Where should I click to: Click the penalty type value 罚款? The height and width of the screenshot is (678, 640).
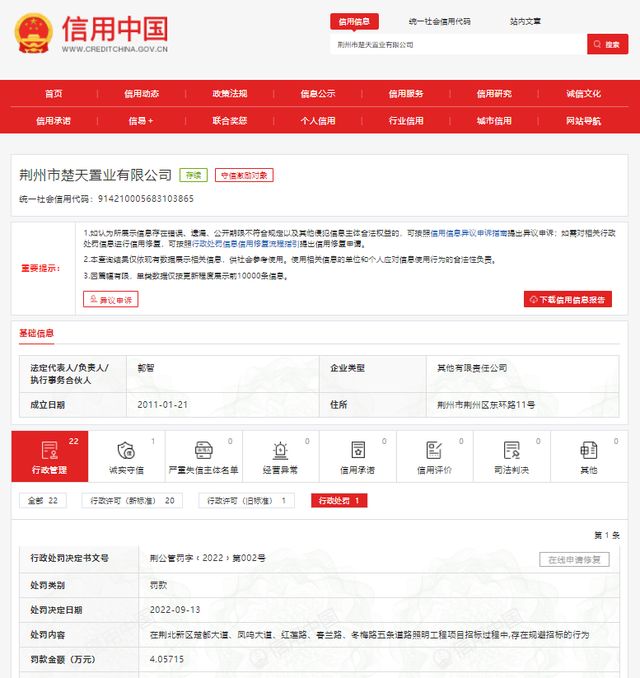click(x=158, y=585)
